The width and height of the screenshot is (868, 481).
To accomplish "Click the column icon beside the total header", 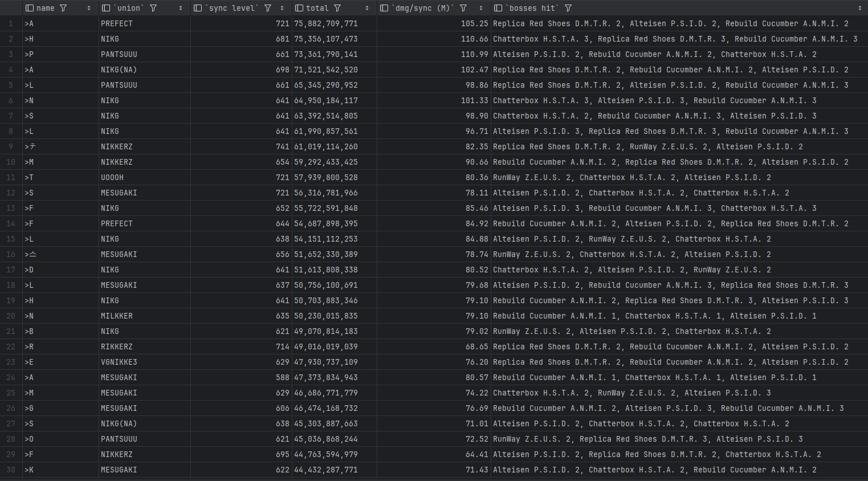I will point(299,8).
